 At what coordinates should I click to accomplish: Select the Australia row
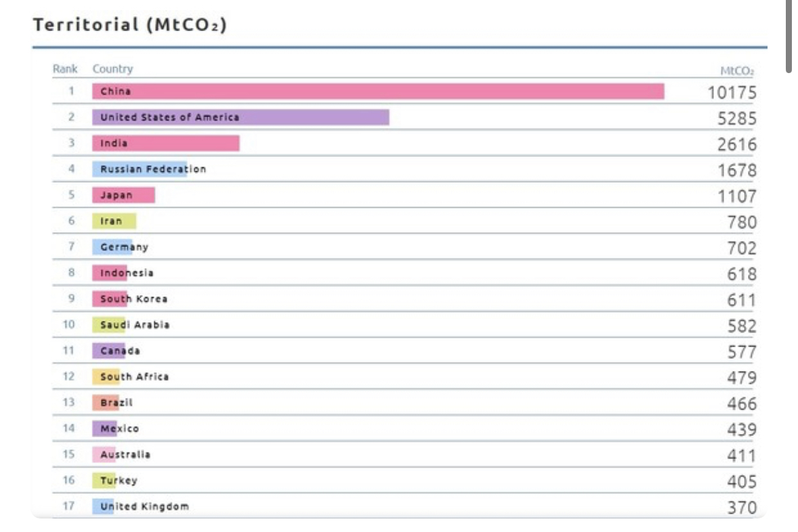coord(405,455)
